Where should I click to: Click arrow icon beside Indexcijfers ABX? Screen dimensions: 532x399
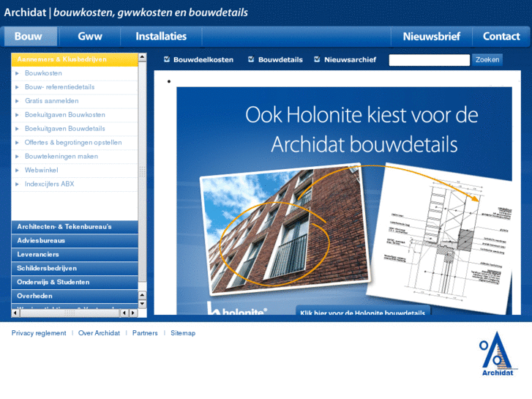(17, 184)
